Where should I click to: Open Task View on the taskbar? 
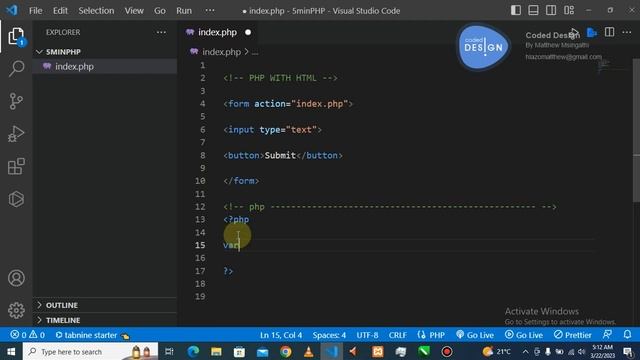click(x=169, y=351)
